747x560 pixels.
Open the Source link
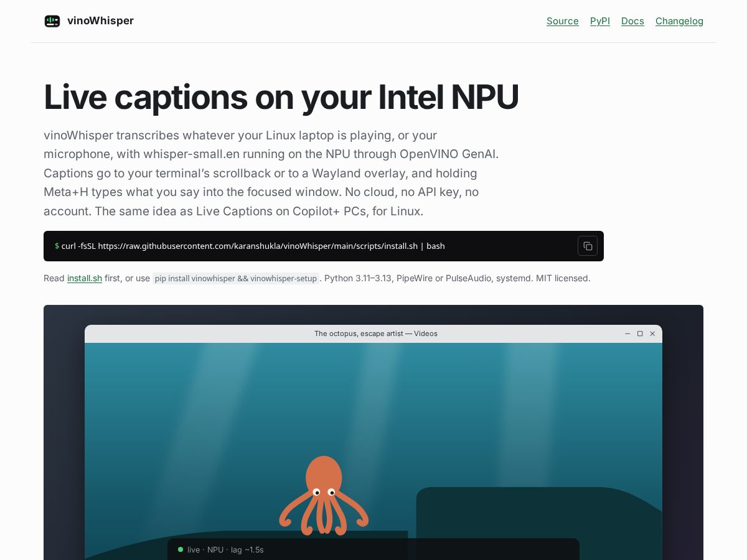[563, 21]
